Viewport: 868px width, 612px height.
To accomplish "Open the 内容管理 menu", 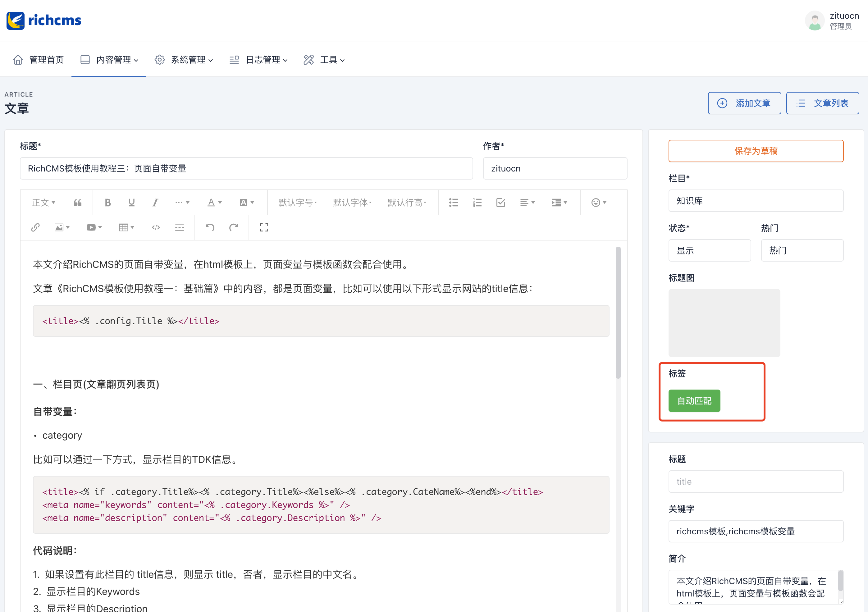I will pos(109,60).
